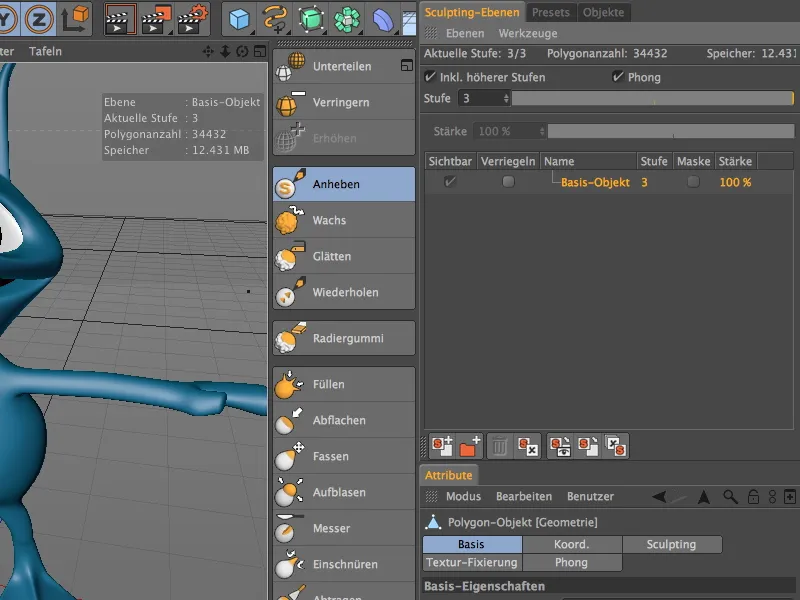Click the green array modeling icon
Screen dimensions: 800x600
(347, 19)
